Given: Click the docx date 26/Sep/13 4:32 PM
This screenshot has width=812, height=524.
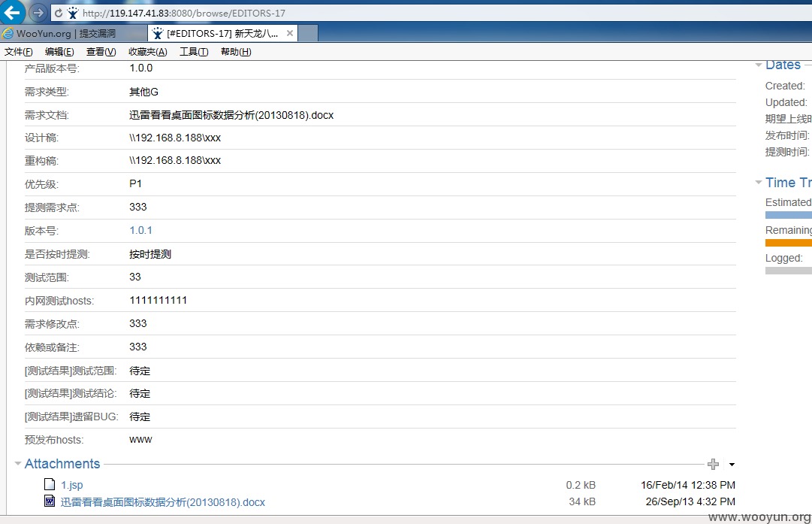Looking at the screenshot, I should [690, 501].
